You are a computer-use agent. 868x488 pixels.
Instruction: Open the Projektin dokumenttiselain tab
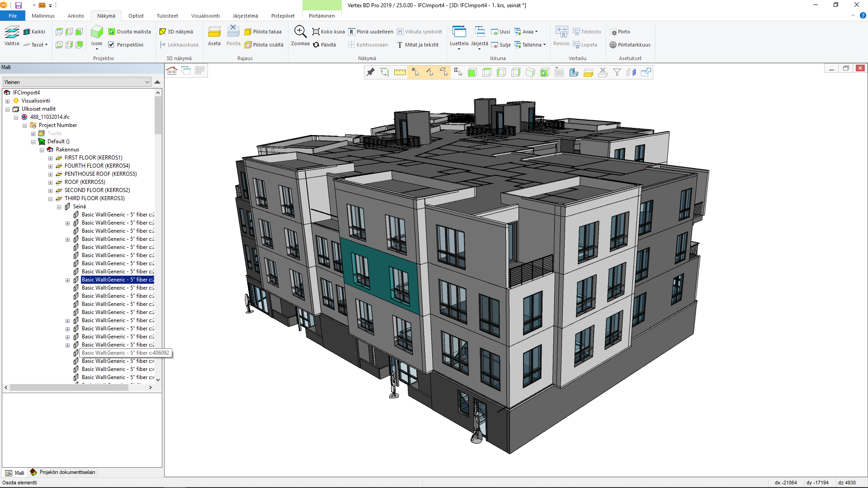63,472
